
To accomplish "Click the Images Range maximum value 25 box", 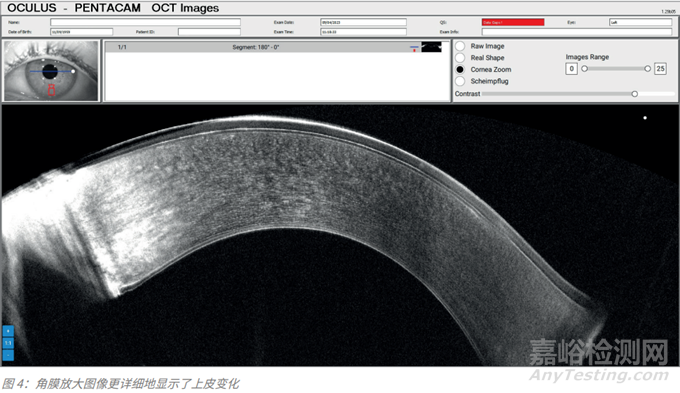I will 660,69.
